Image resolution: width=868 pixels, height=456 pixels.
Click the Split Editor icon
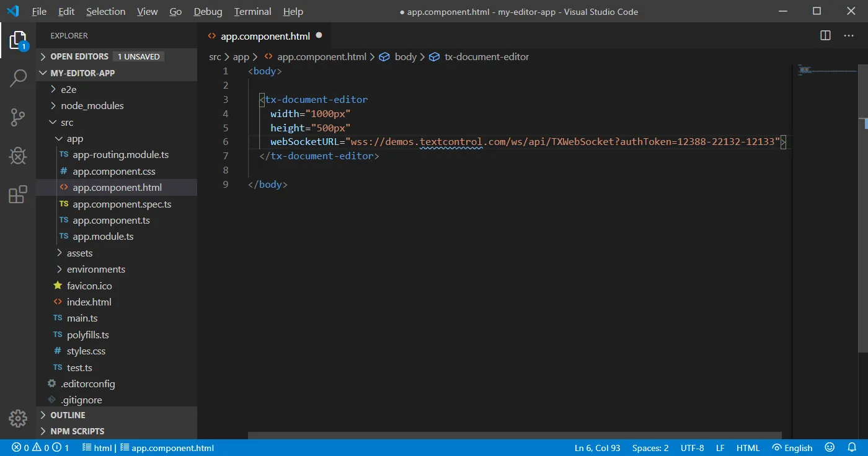[x=825, y=35]
